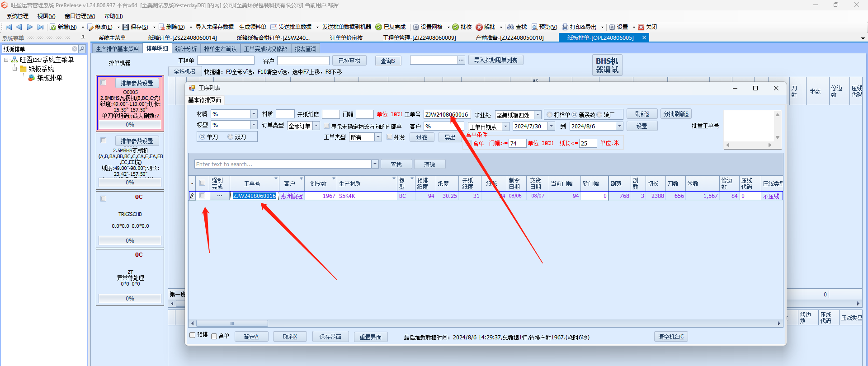
Task: Click the 工序列表 dialog title icon
Action: 192,88
